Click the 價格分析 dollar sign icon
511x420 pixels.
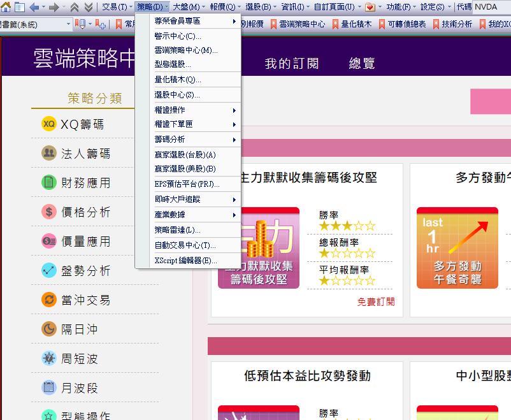tap(49, 212)
